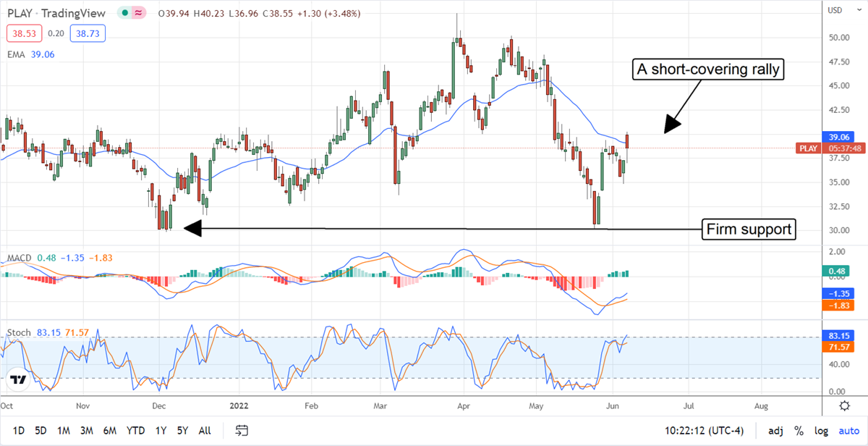The image size is (868, 446).
Task: Select the YTD time range
Action: (135, 431)
